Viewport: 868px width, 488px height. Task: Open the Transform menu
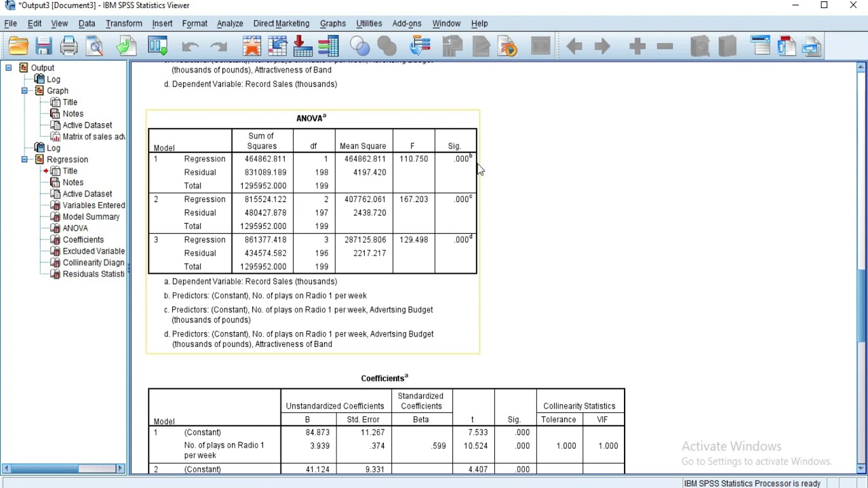point(124,23)
